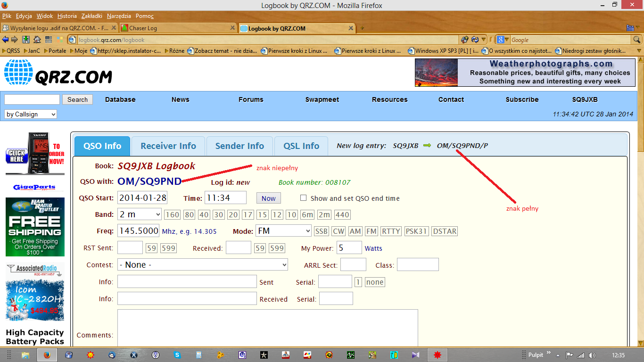This screenshot has width=644, height=362.
Task: Click the Now time button
Action: (269, 198)
